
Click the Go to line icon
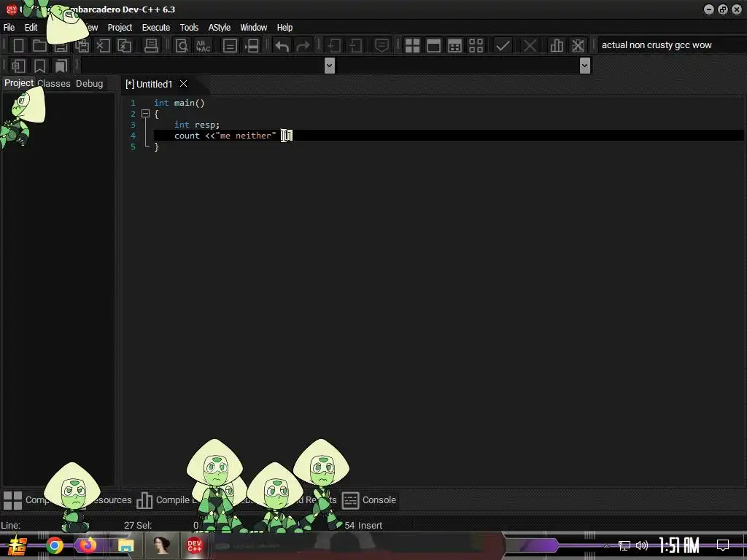[252, 46]
